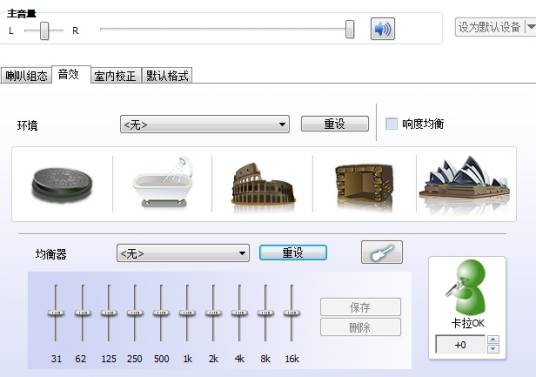
Task: Click the 125 Hz equalizer slider
Action: [x=109, y=313]
